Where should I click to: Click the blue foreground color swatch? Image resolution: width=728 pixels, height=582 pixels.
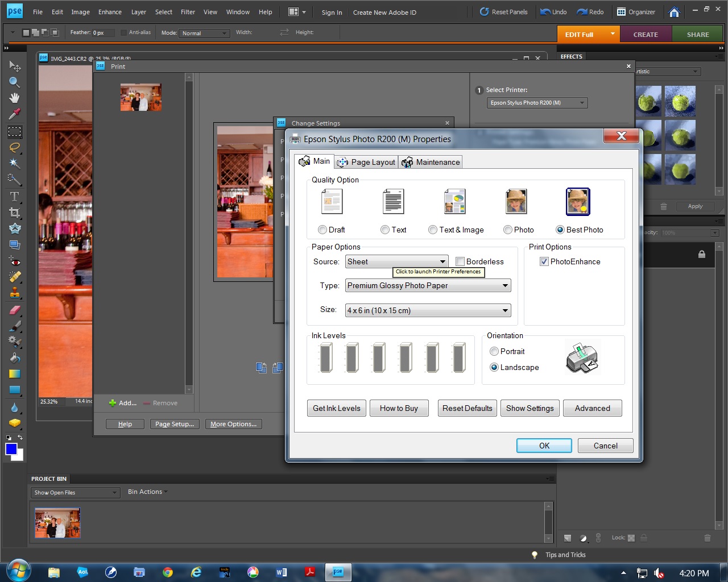click(x=11, y=449)
